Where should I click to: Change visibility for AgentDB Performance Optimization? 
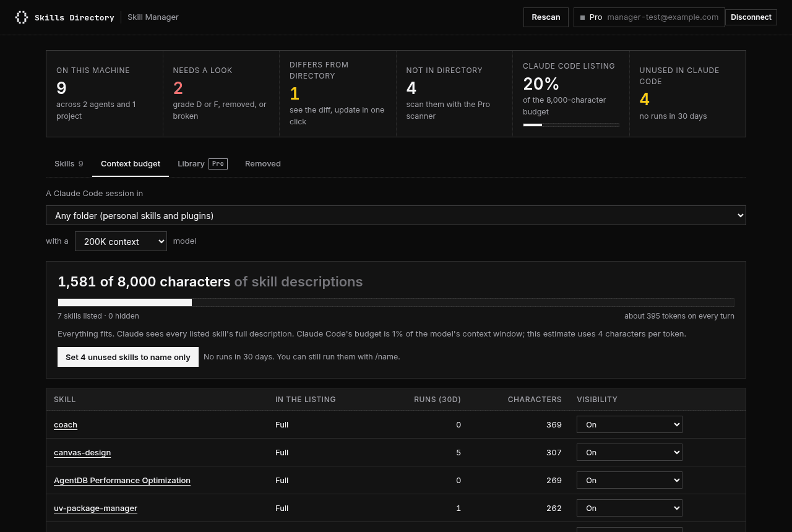(629, 480)
